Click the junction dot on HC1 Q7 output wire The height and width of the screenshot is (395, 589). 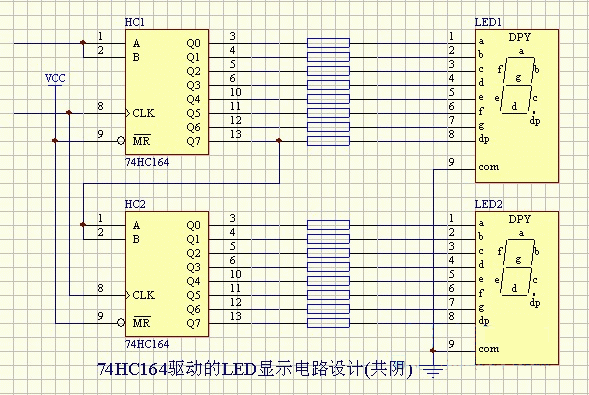279,140
